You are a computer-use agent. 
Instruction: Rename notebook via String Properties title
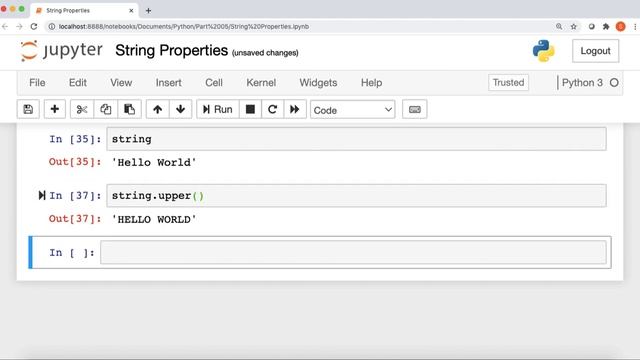point(171,51)
